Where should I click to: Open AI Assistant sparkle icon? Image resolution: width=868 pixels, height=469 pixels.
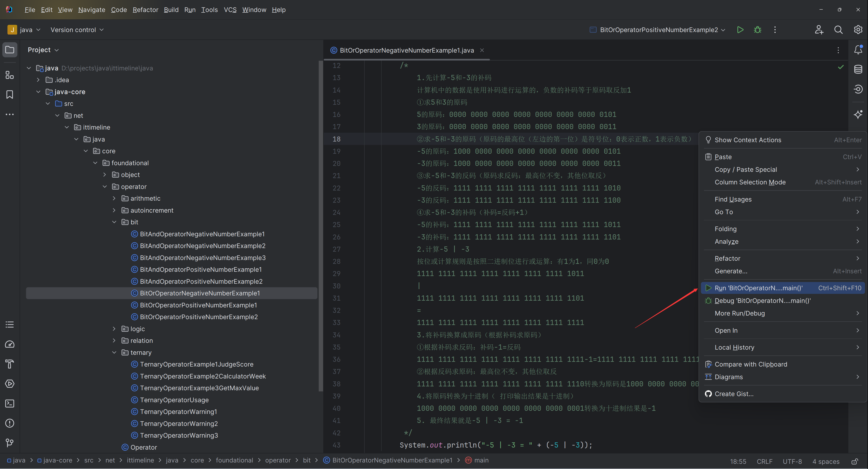point(858,114)
